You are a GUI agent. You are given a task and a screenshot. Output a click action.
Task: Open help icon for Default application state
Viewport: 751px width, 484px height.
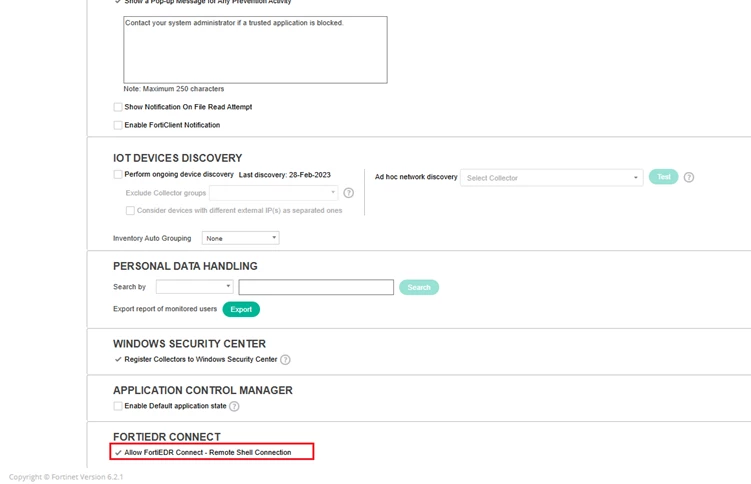click(x=234, y=406)
